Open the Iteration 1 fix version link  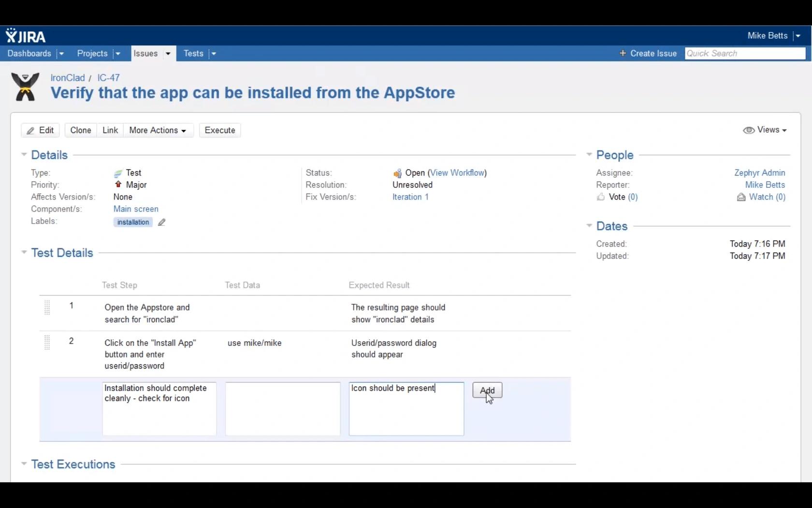[x=410, y=197]
